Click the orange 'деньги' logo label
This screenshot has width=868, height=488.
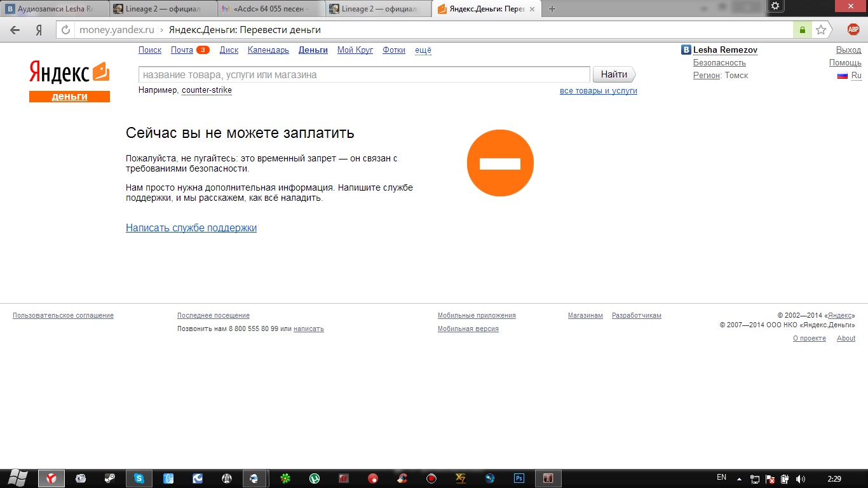click(69, 97)
